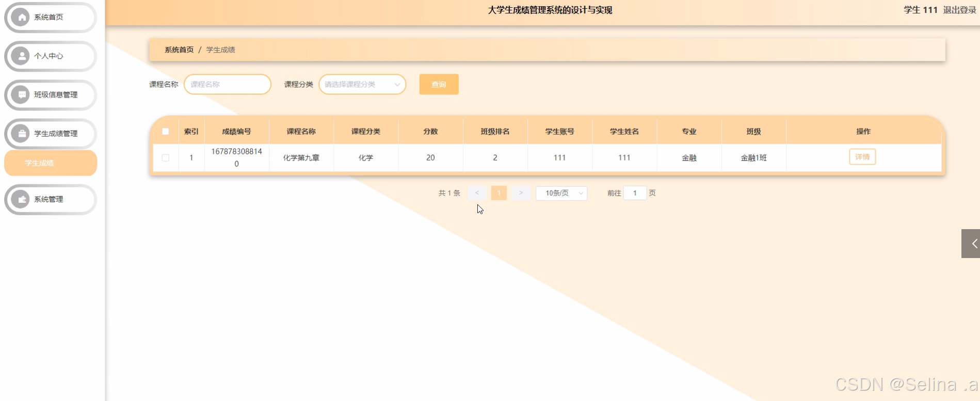This screenshot has width=980, height=401.
Task: Open the 系统管理 sidebar menu
Action: [51, 199]
